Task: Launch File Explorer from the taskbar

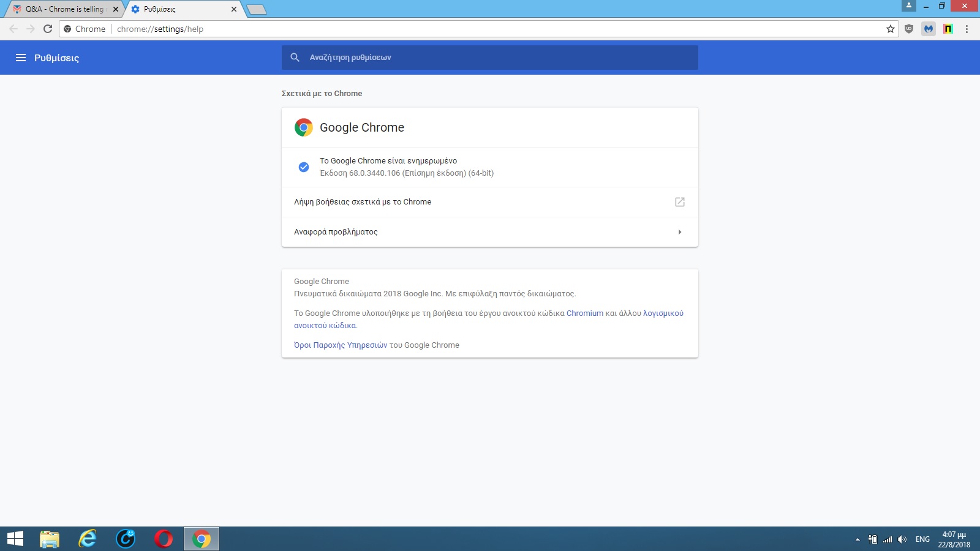Action: pyautogui.click(x=50, y=539)
